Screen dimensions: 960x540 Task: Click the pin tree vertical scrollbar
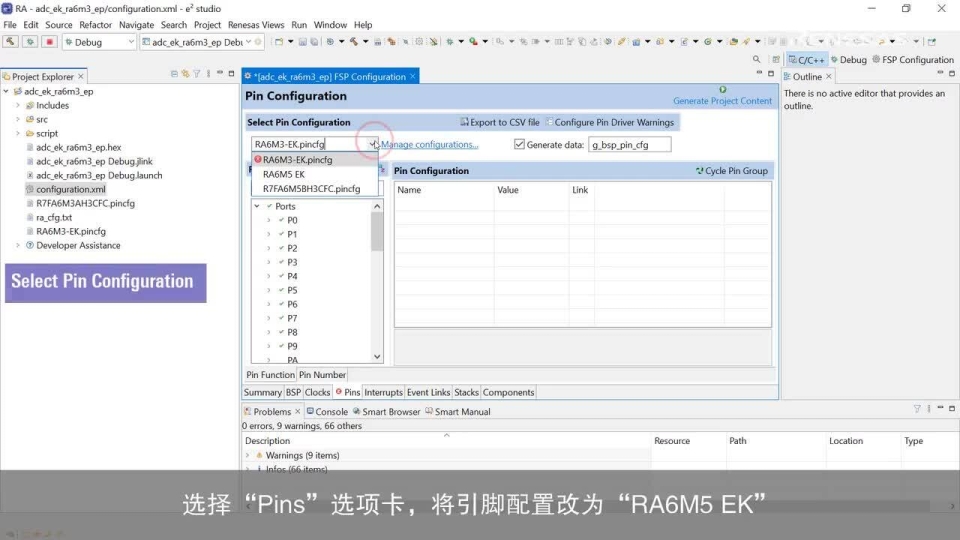coord(377,280)
